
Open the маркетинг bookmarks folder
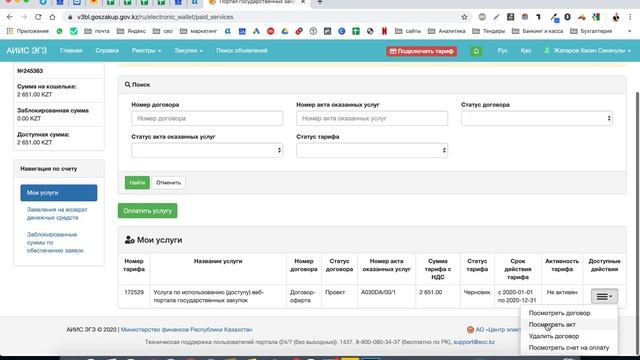click(x=198, y=31)
